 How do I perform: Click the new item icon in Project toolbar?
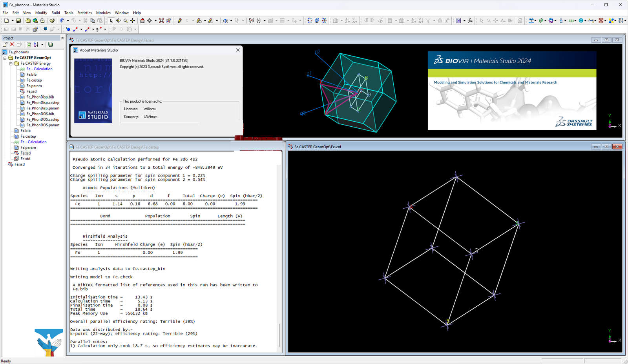point(5,44)
